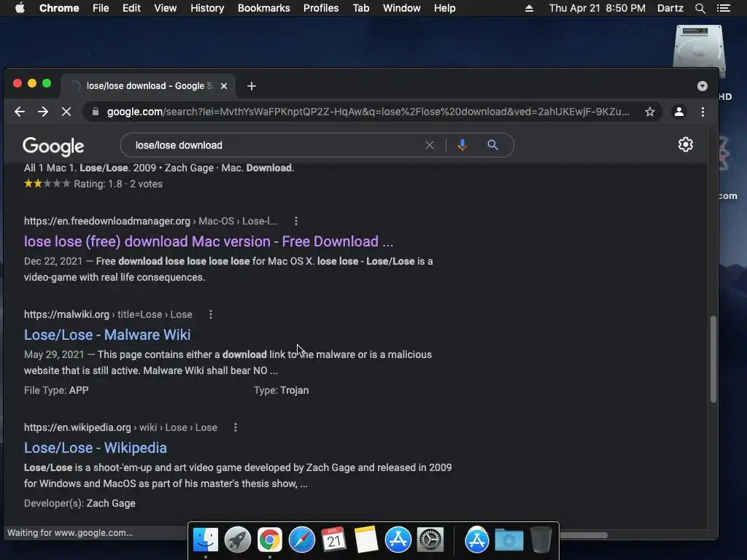747x560 pixels.
Task: Open the Applications folder in the Dock
Action: [477, 540]
